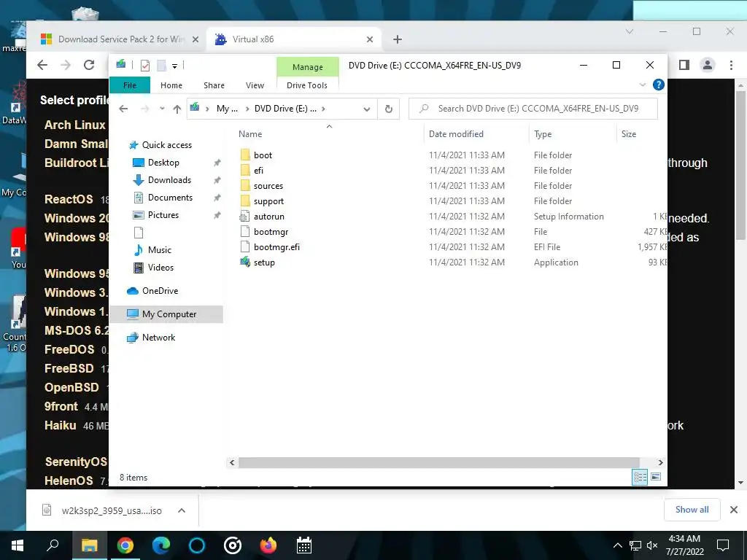747x560 pixels.
Task: Open Firefox from the taskbar
Action: click(x=268, y=545)
